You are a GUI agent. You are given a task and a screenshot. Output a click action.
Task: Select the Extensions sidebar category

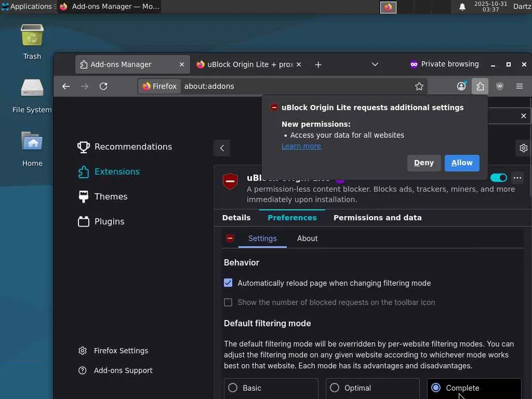click(109, 171)
